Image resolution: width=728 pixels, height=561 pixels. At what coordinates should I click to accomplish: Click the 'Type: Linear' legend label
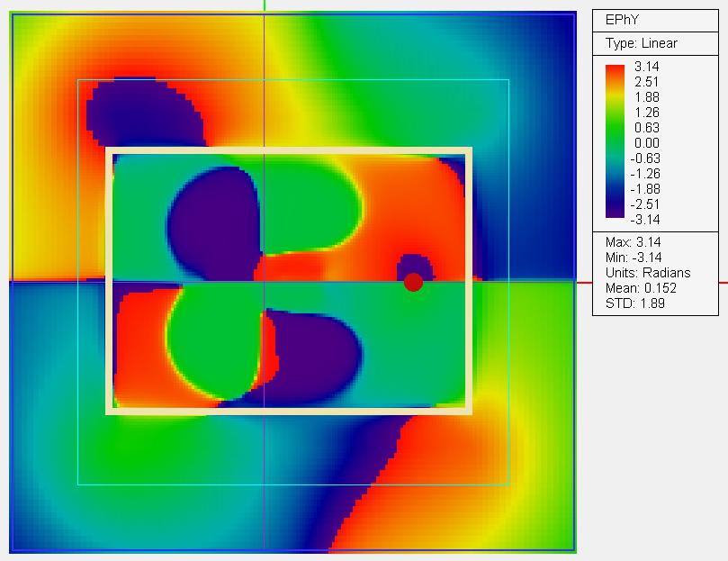[x=642, y=43]
